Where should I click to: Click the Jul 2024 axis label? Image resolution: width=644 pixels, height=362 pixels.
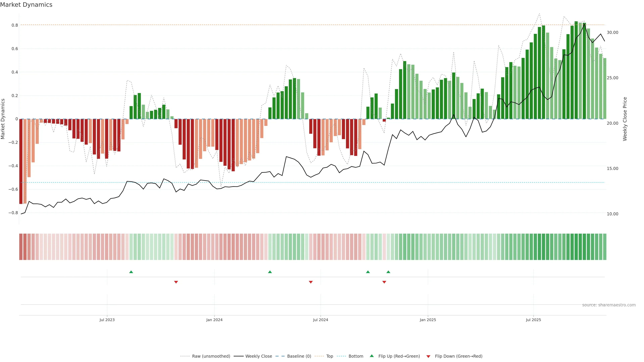tap(320, 320)
